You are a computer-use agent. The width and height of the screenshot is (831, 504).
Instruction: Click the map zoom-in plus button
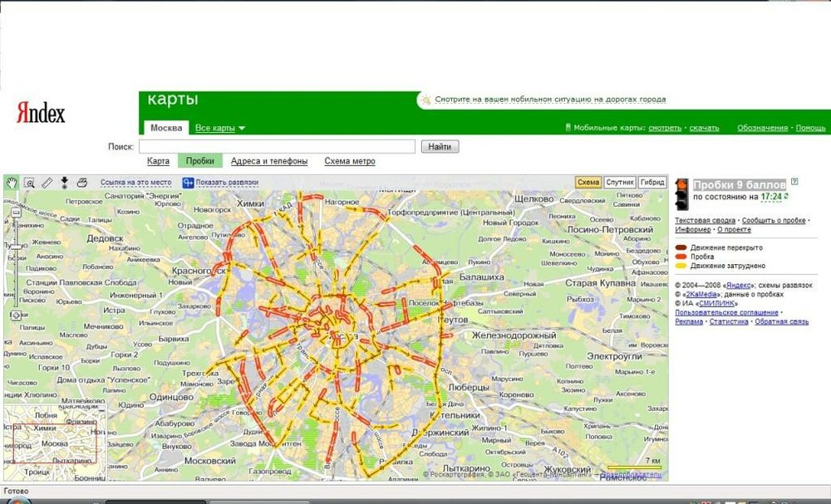tap(17, 315)
